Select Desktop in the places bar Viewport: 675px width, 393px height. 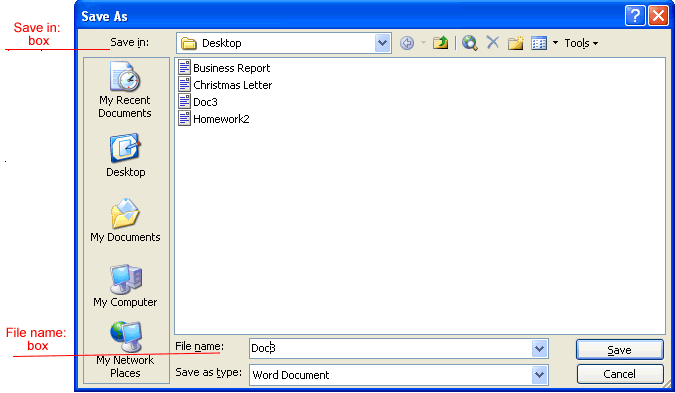coord(125,155)
